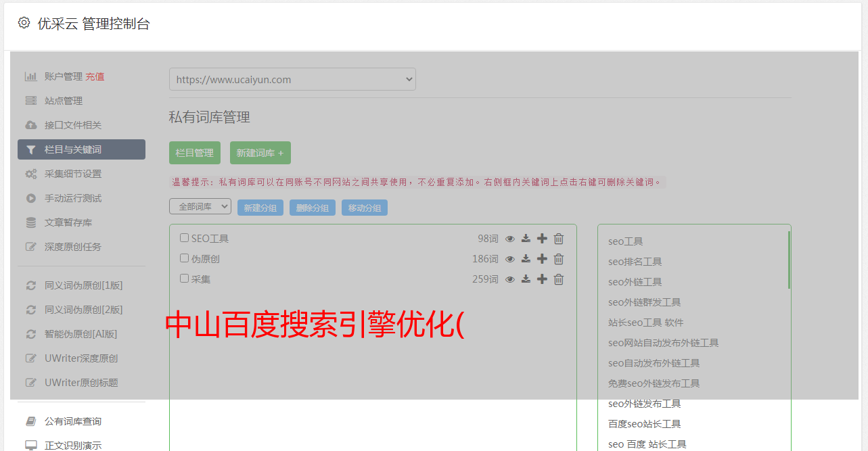Image resolution: width=868 pixels, height=451 pixels.
Task: Click the server icon for 站点管理
Action: tap(30, 101)
